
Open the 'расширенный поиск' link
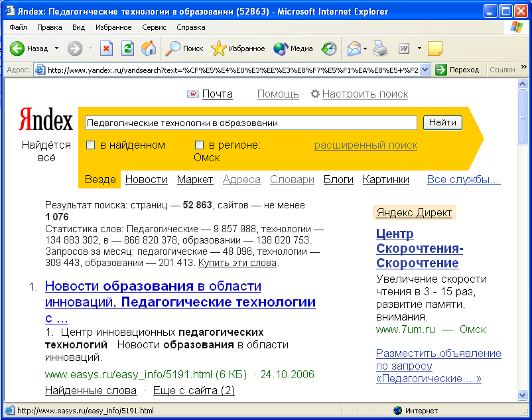tap(366, 145)
